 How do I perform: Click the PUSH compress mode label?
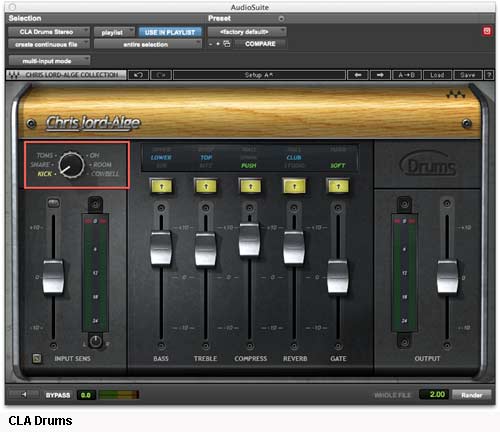click(249, 166)
